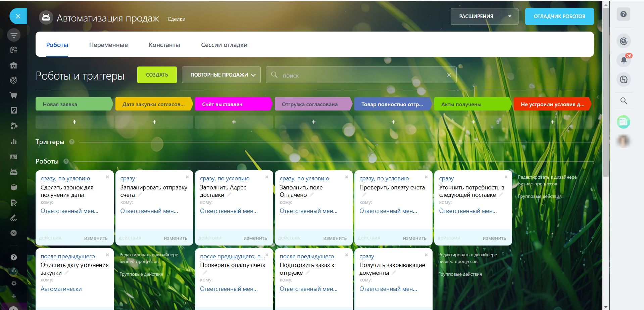644x310 pixels.
Task: Click the shopping cart icon in left sidebar
Action: (x=14, y=95)
